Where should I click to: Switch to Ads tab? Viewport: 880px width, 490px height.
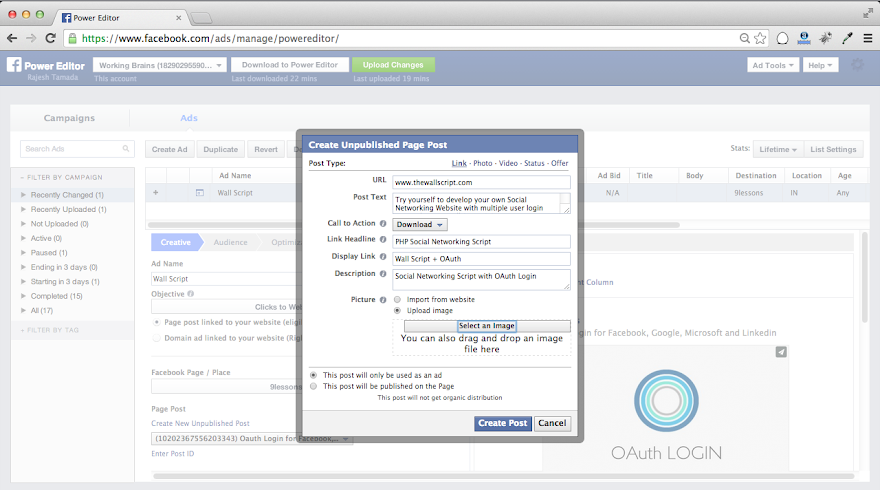click(x=189, y=118)
